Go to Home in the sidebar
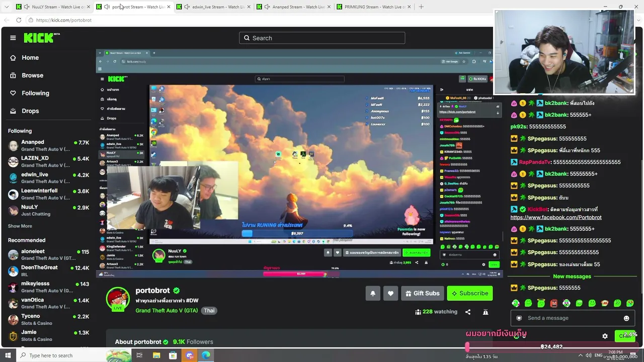644x362 pixels. [30, 58]
